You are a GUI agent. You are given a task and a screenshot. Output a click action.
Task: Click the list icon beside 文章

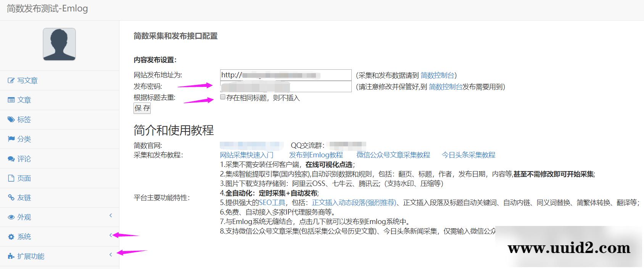(11, 100)
